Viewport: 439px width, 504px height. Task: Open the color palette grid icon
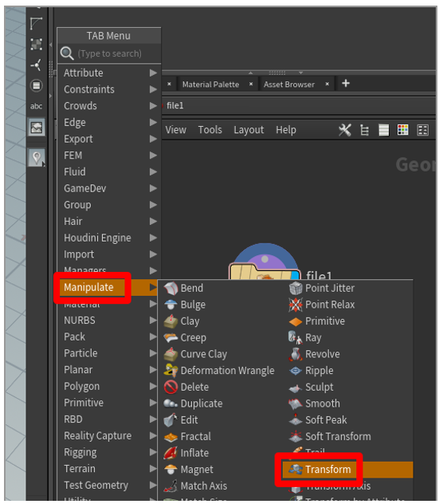point(402,130)
